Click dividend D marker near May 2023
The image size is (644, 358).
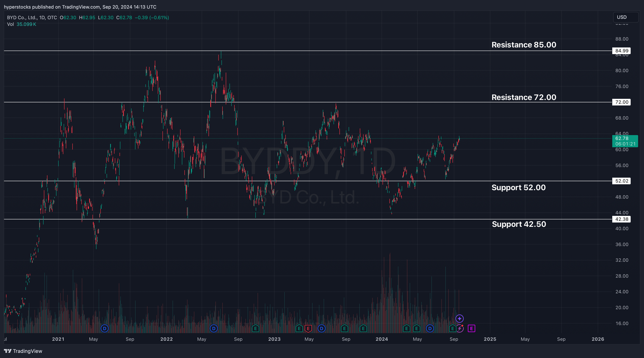[321, 329]
